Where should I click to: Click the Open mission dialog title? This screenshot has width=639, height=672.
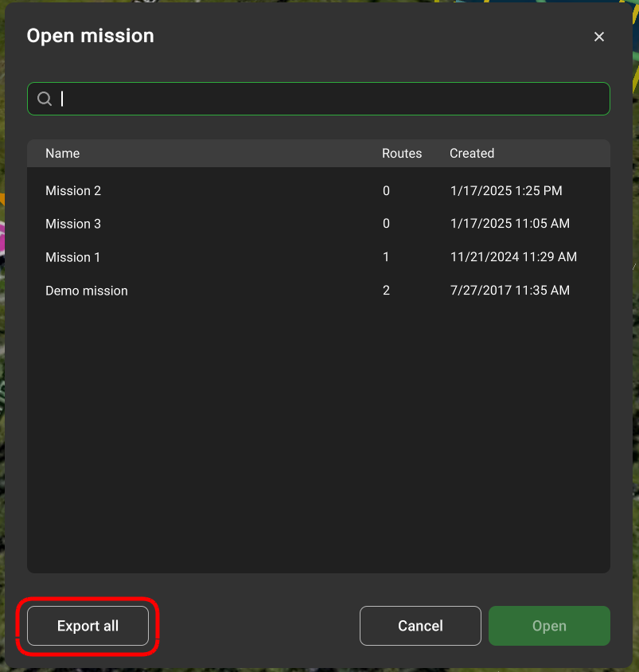[x=91, y=36]
